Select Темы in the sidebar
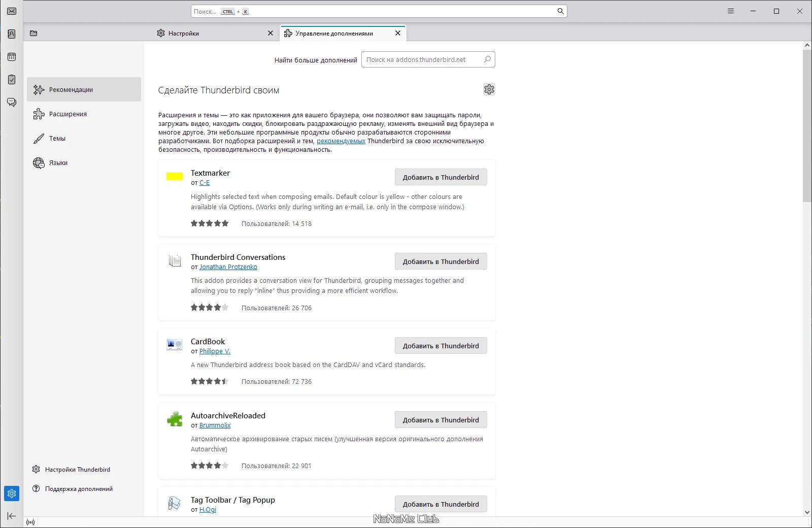 tap(84, 138)
